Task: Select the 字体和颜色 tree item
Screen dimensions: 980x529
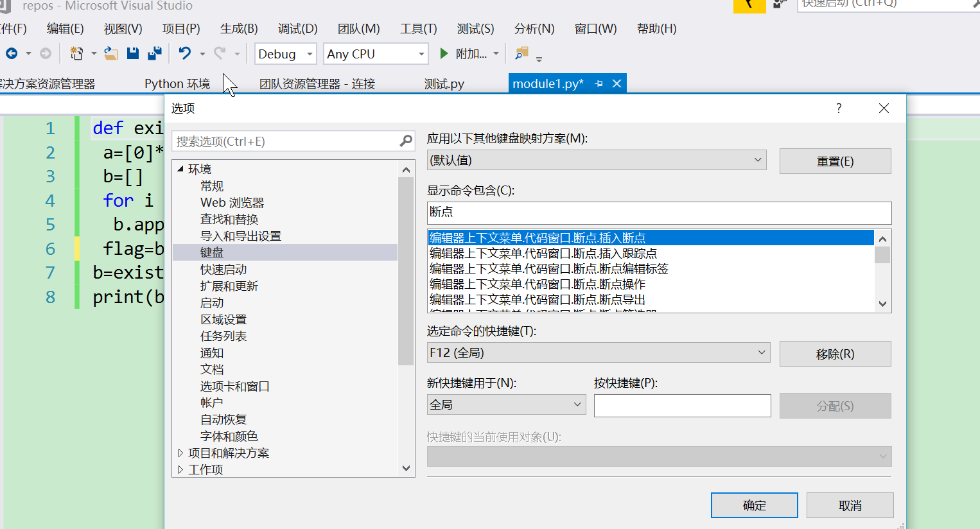Action: [x=229, y=436]
